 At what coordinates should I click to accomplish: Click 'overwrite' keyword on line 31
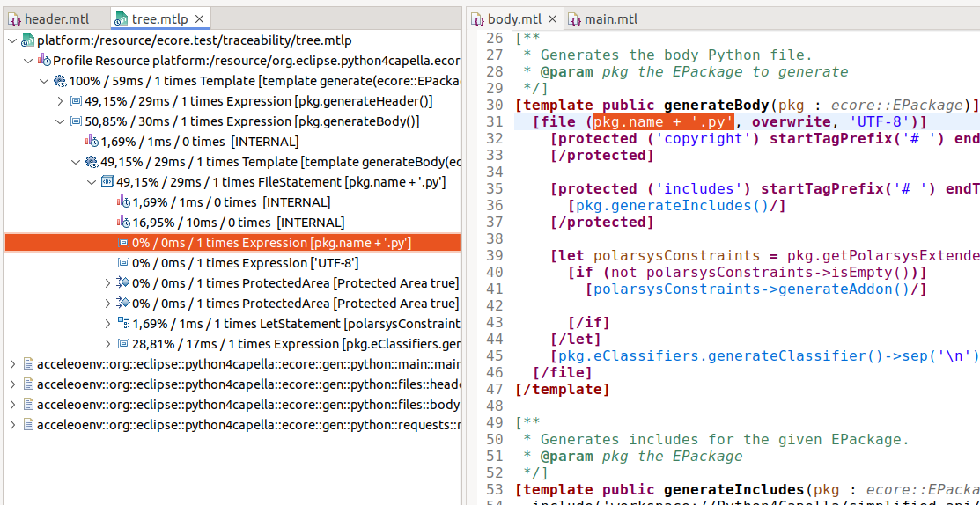[791, 121]
